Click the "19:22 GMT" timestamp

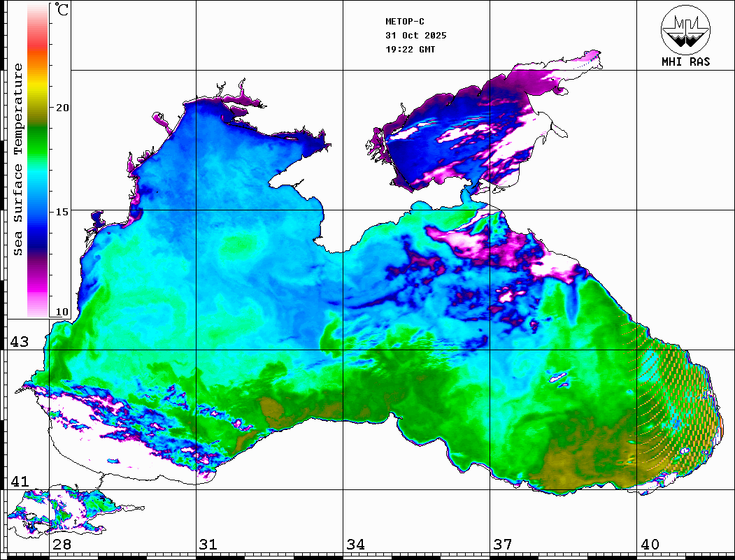(410, 50)
